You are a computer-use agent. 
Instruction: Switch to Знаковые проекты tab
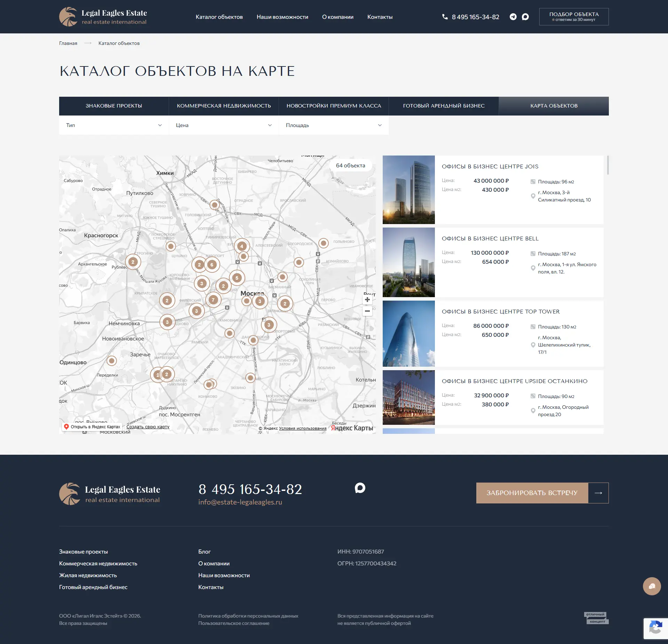click(x=114, y=106)
